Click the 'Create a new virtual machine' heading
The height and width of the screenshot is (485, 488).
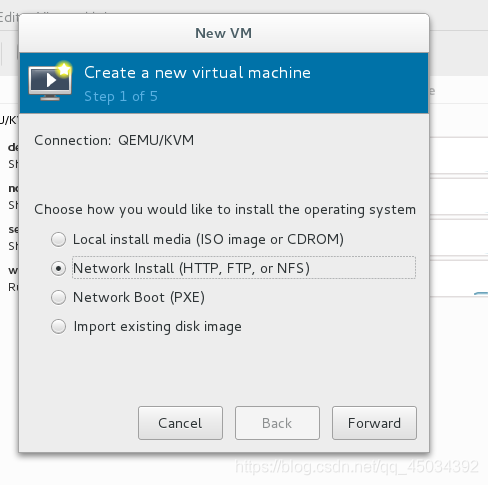tap(197, 73)
